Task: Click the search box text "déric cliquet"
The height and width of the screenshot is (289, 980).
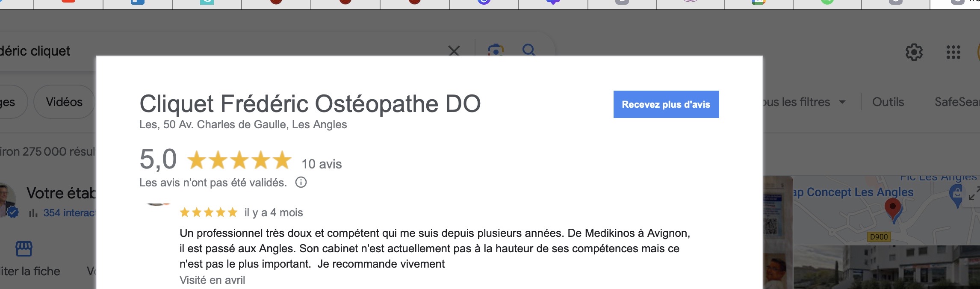Action: click(35, 51)
